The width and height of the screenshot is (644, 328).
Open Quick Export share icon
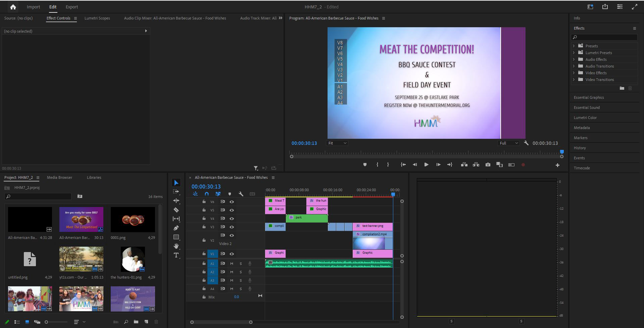[605, 7]
